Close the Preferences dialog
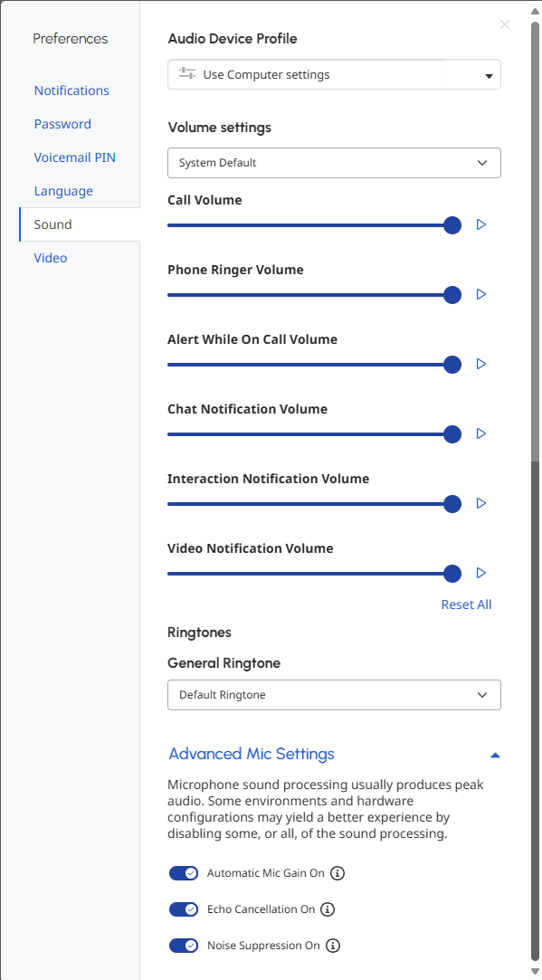 [504, 24]
